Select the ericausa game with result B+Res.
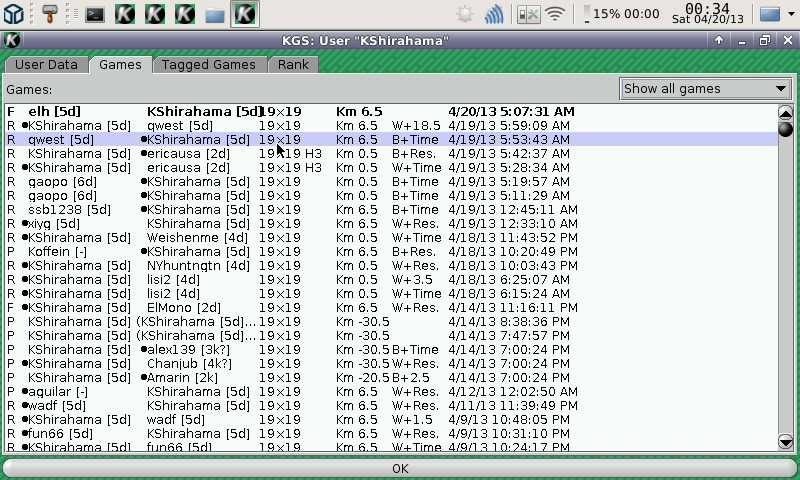Image resolution: width=800 pixels, height=480 pixels. 391,154
